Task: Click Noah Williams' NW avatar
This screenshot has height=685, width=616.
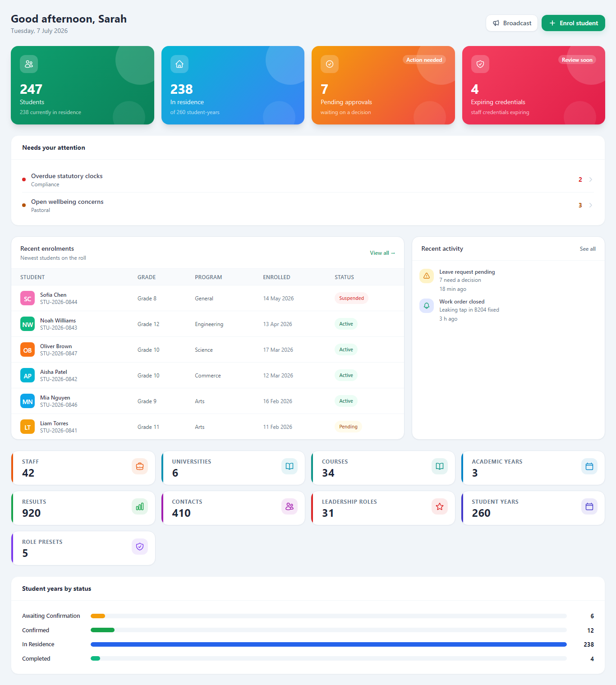Action: coord(28,324)
